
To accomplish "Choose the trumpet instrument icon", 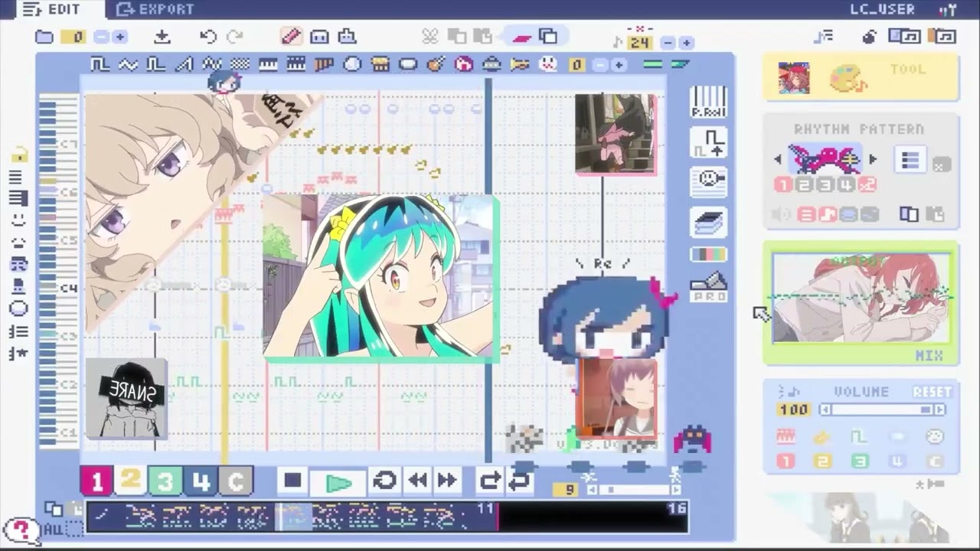I will coord(520,64).
